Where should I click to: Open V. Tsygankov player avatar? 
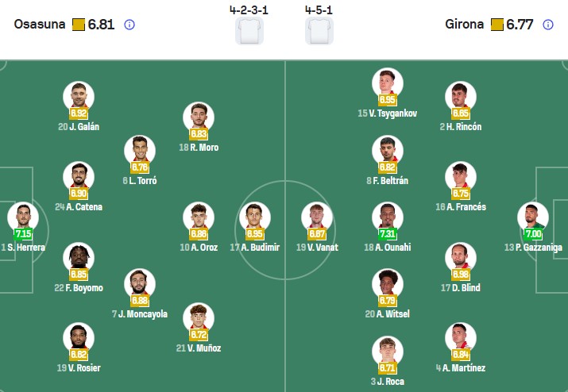387,83
